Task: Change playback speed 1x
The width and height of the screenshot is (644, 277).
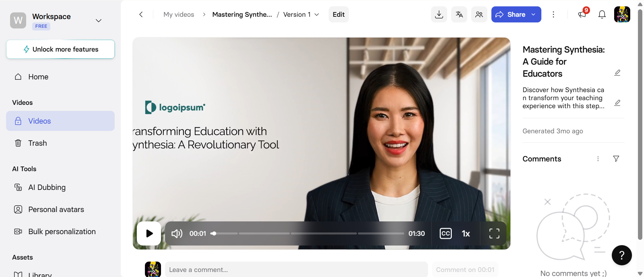Action: point(466,233)
